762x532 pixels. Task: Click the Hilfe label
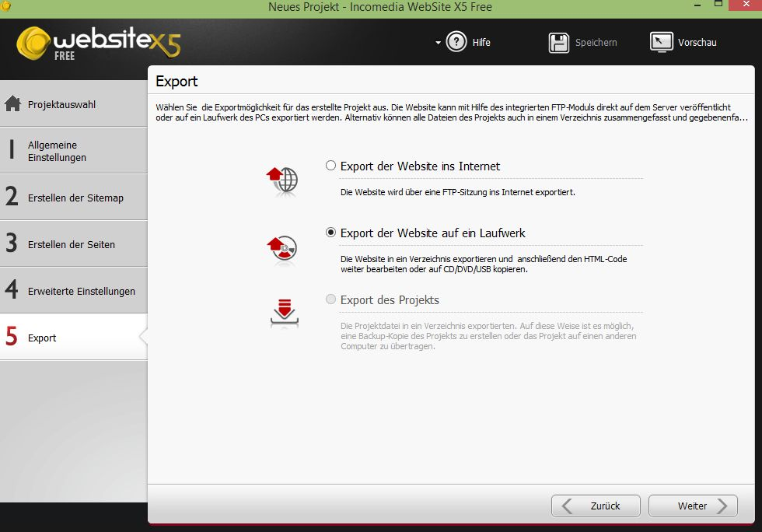point(481,43)
